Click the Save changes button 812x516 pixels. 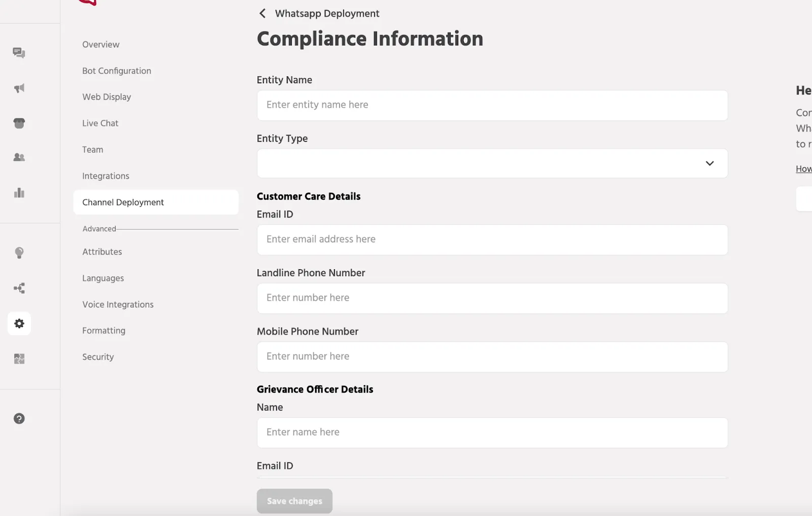[x=294, y=501]
